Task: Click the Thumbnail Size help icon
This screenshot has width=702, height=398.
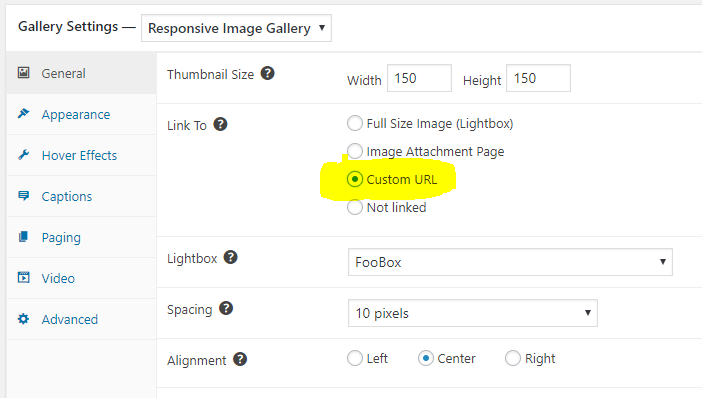Action: pos(268,73)
